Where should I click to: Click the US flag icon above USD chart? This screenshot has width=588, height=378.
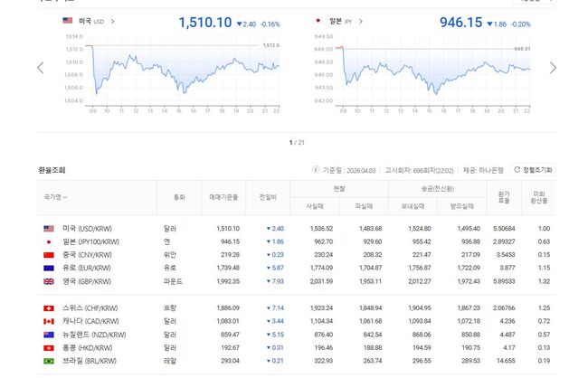[x=68, y=20]
